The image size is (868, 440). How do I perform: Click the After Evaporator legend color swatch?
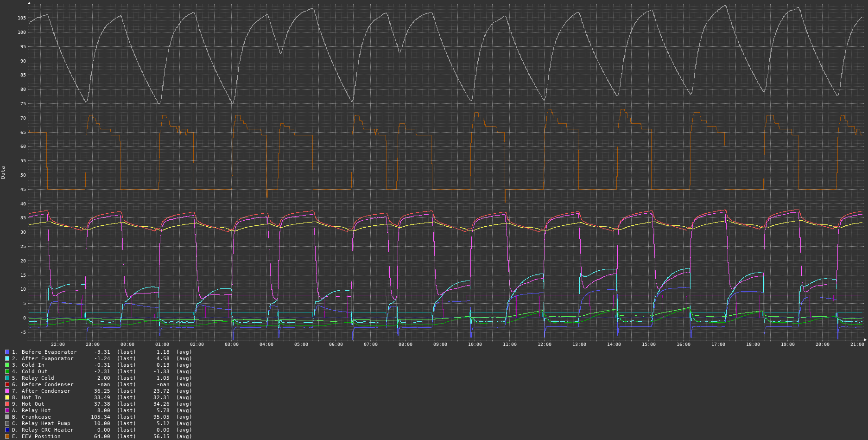pos(7,358)
